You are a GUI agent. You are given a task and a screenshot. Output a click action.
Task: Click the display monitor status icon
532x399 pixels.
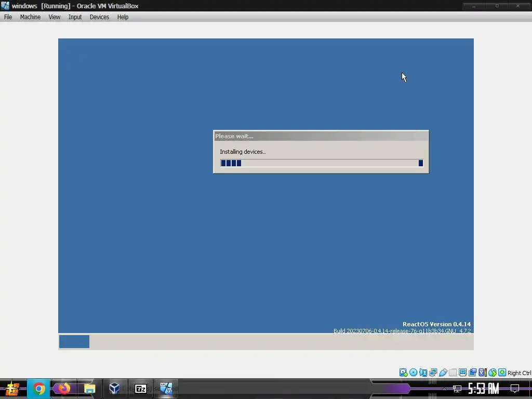click(462, 373)
